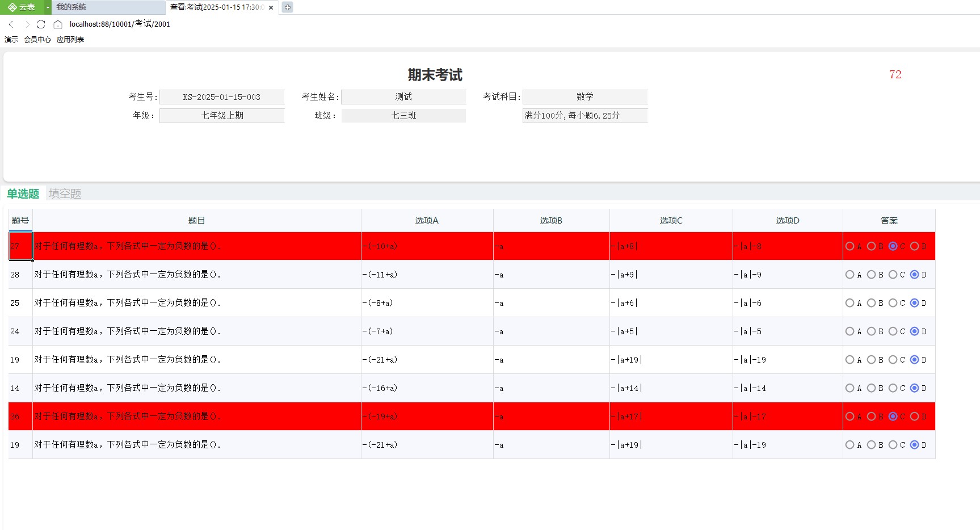Viewport: 980px width, 530px height.
Task: Select answer C for question 28
Action: pyautogui.click(x=893, y=275)
